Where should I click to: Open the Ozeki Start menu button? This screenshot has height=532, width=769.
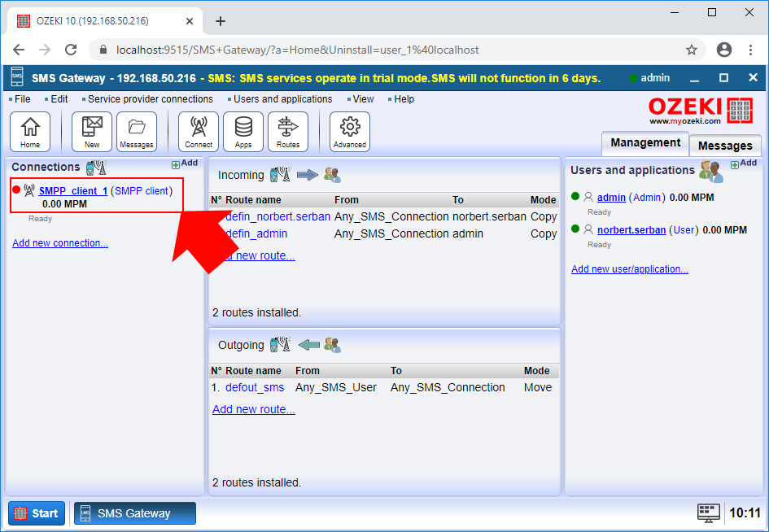click(37, 512)
